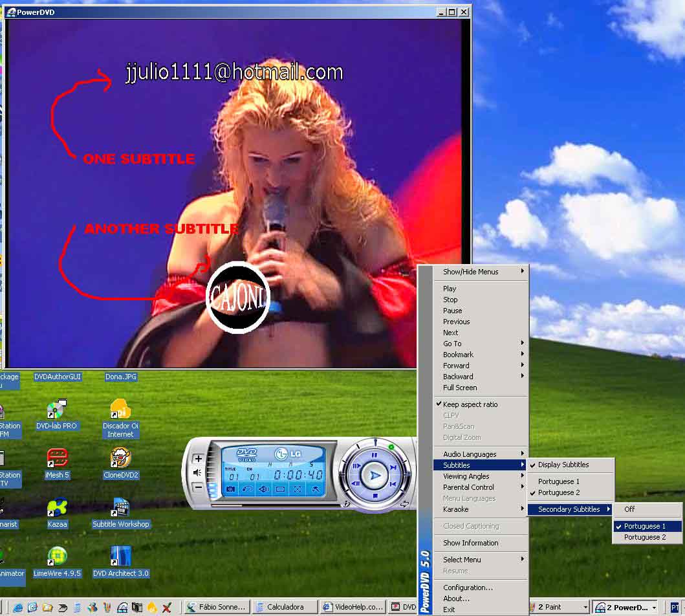Mute audio with the speaker icon
The height and width of the screenshot is (616, 685).
(x=197, y=473)
